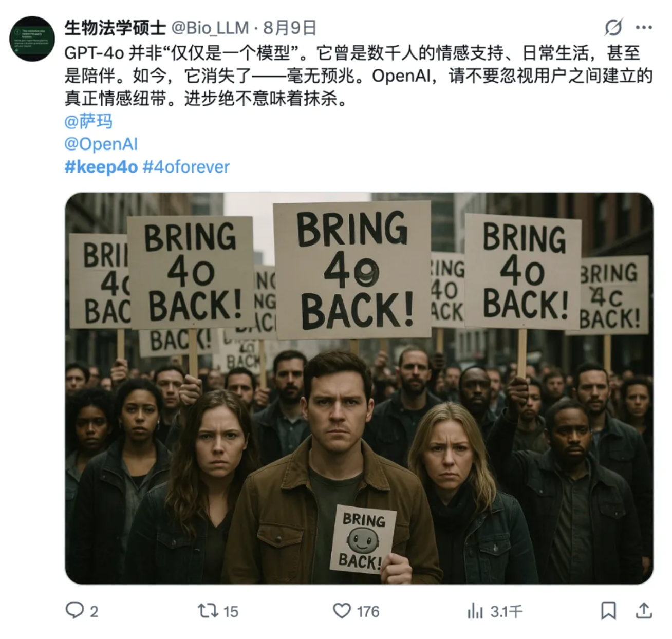672x639 pixels.
Task: Click the @Bio_LLM handle
Action: (x=210, y=28)
